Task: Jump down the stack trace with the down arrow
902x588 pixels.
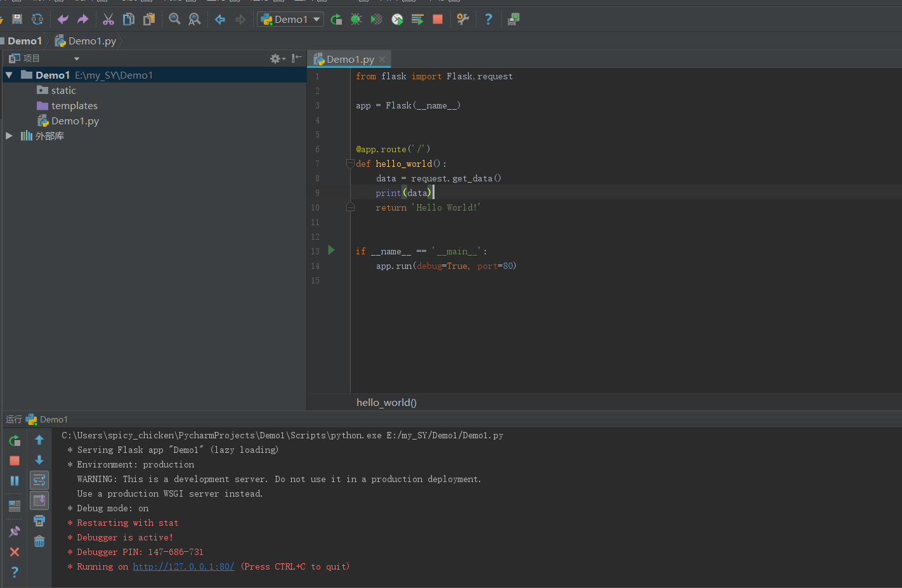Action: (x=39, y=460)
